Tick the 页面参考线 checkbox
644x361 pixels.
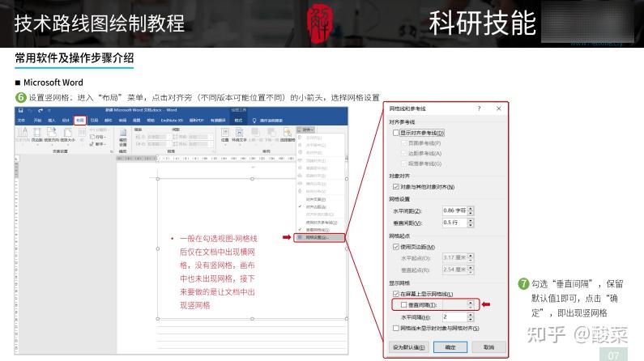pos(404,143)
